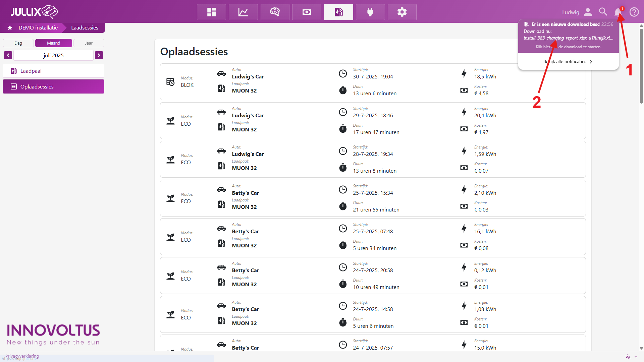Go to next month arrow
Screen dimensions: 644x362
(x=99, y=55)
